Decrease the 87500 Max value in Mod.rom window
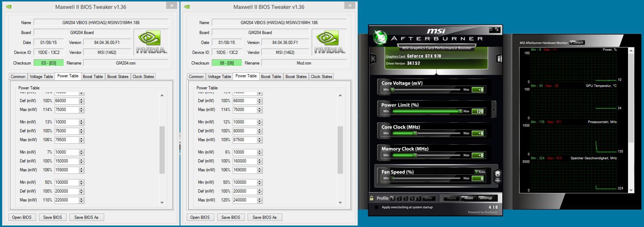Viewport: 644px width, 227px height. [x=260, y=141]
